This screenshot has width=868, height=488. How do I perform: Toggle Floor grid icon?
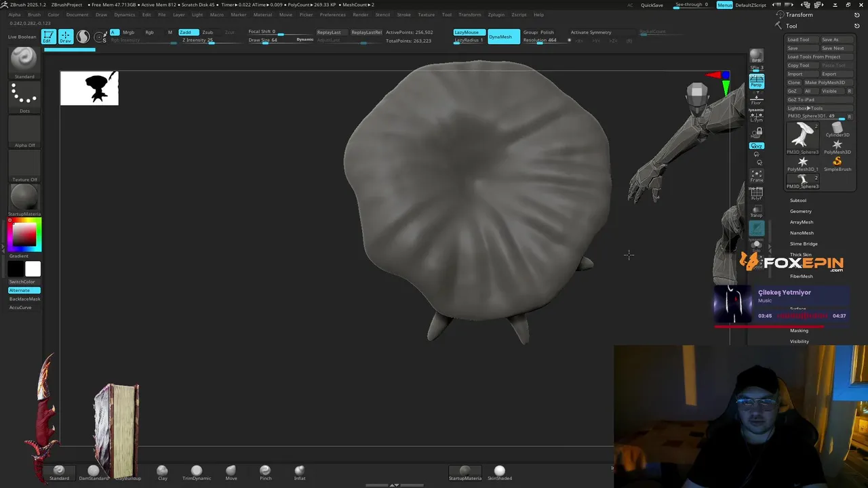tap(756, 99)
